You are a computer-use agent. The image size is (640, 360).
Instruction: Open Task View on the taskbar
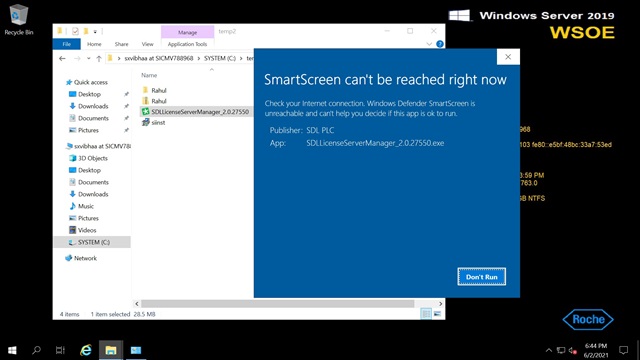tap(60, 350)
